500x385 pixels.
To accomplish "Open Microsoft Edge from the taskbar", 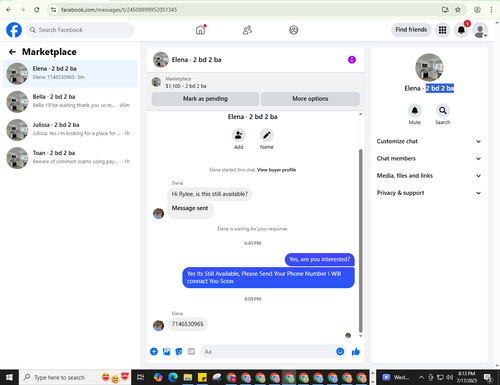I will click(173, 377).
